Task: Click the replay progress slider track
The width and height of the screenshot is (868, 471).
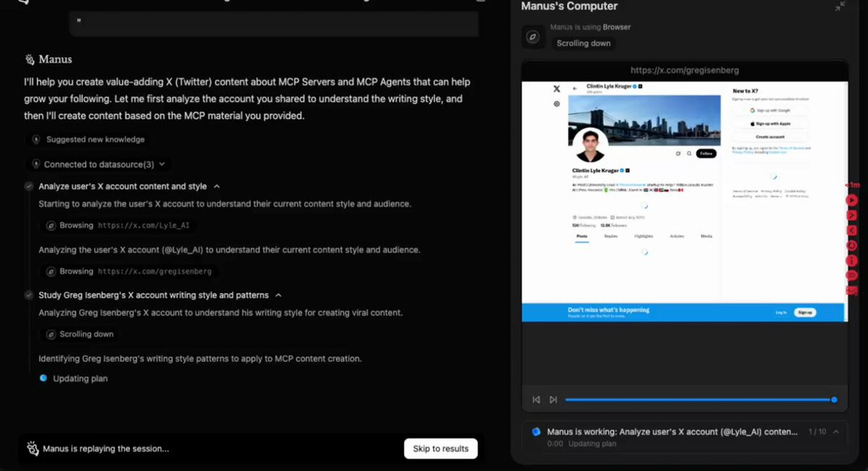Action: tap(700, 399)
